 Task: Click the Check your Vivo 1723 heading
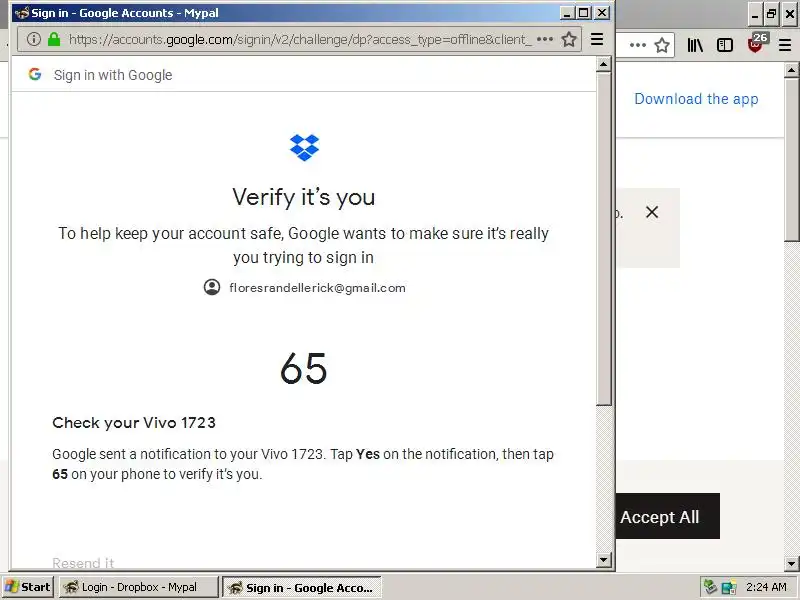[x=134, y=422]
